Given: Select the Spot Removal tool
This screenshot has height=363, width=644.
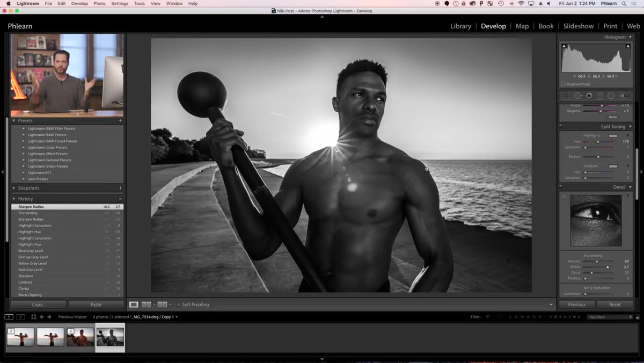Looking at the screenshot, I should 577,96.
